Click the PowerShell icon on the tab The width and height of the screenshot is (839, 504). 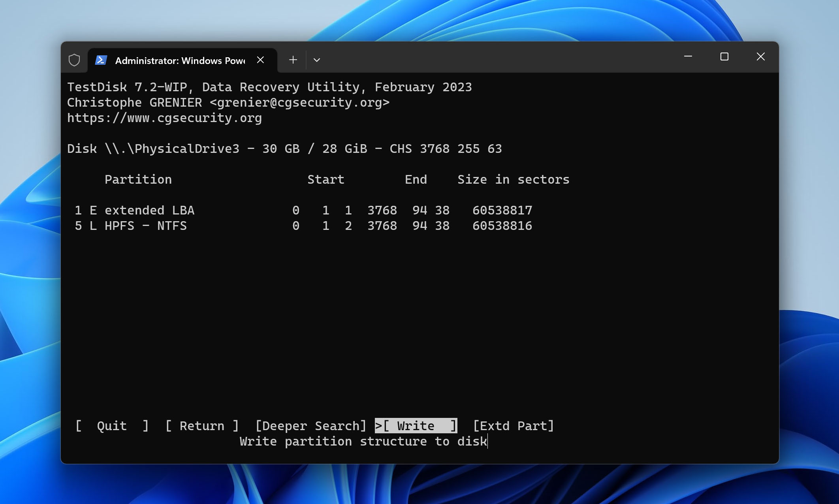pyautogui.click(x=101, y=60)
